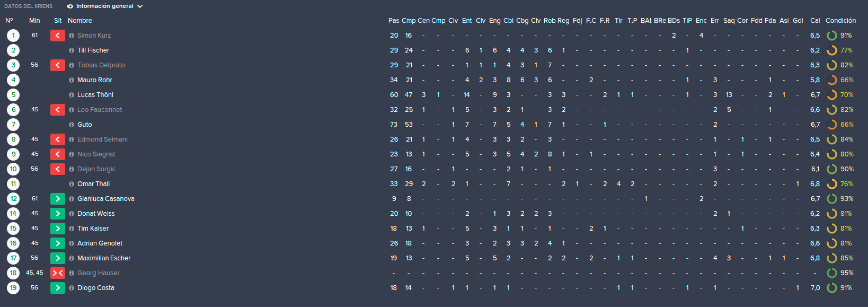Screen dimensions: 868x307
Task: Open Maximilian Escher player profile
Action: (104, 258)
